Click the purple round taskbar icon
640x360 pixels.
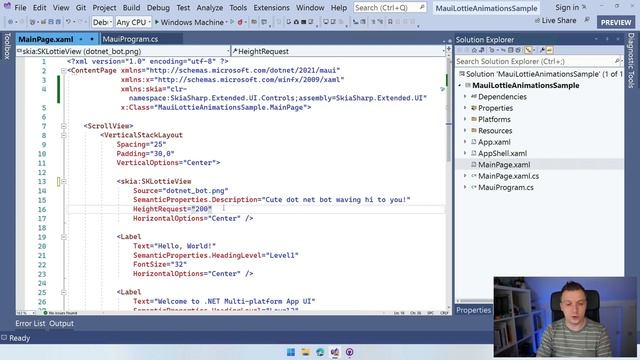[349, 352]
